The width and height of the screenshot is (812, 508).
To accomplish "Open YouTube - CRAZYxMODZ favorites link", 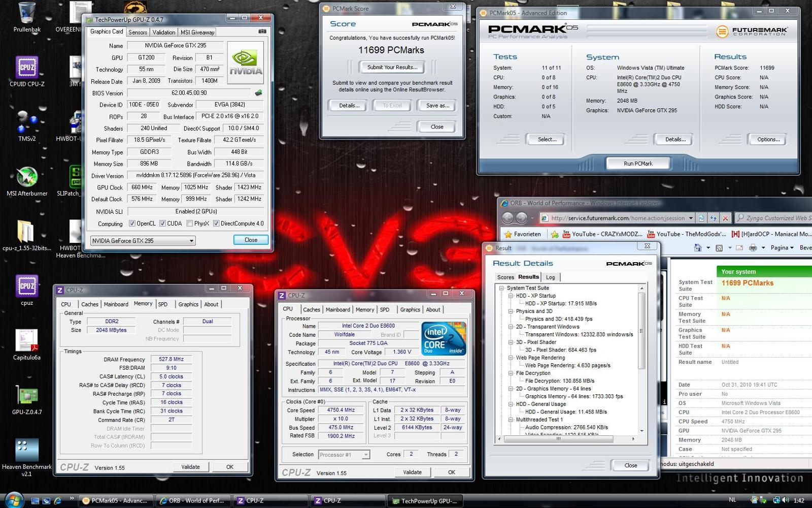I will (x=602, y=234).
